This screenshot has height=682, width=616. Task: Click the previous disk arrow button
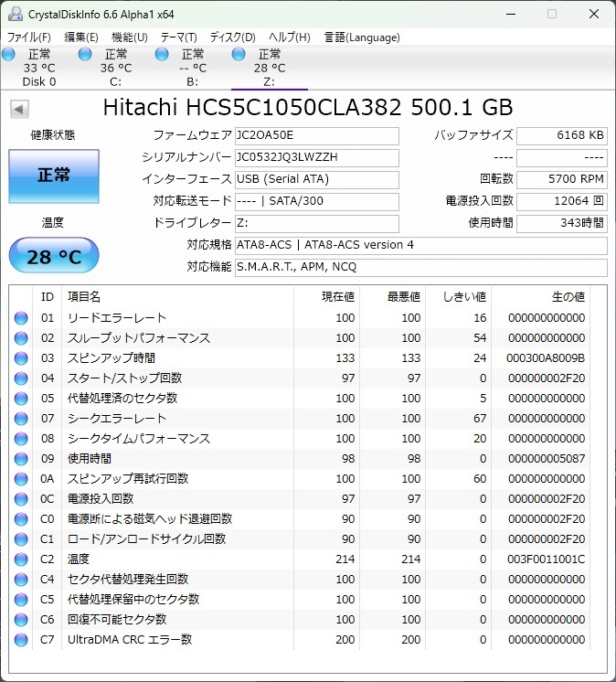coord(18,109)
